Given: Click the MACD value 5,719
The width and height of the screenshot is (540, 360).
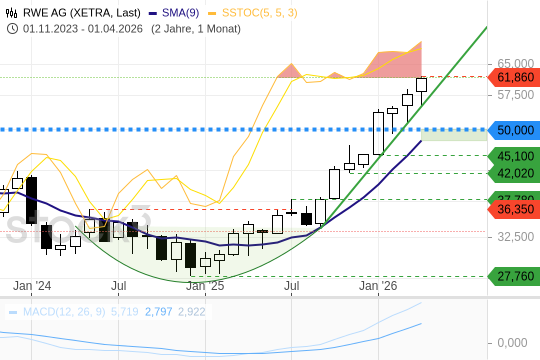Looking at the screenshot, I should [125, 312].
